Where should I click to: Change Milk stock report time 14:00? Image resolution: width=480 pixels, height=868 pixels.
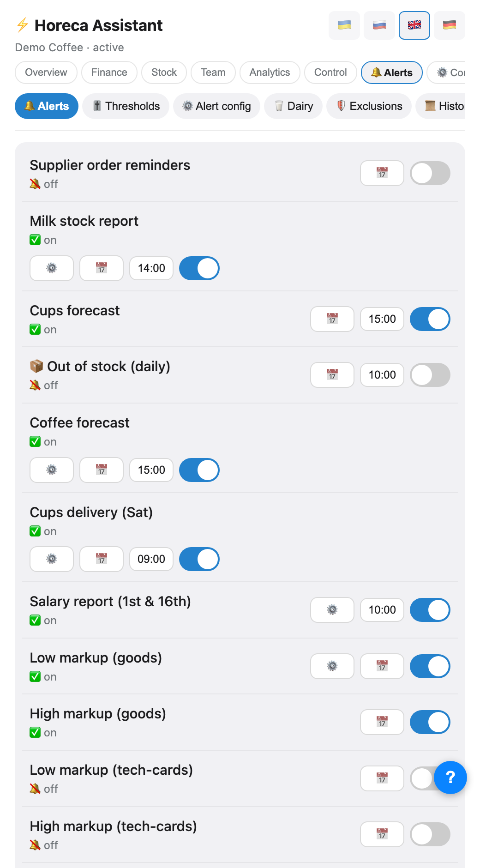151,268
